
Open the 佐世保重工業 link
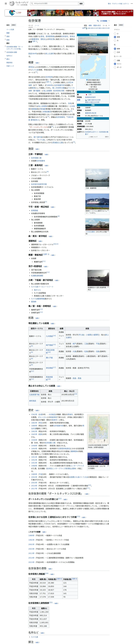[x=36, y=158]
